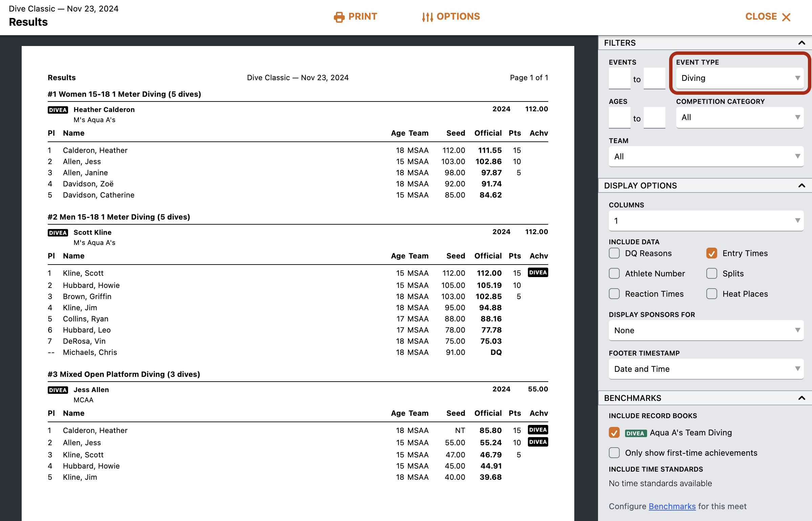The image size is (812, 521).
Task: Click the DIVEA badge beside Jess Allen record
Action: (58, 390)
